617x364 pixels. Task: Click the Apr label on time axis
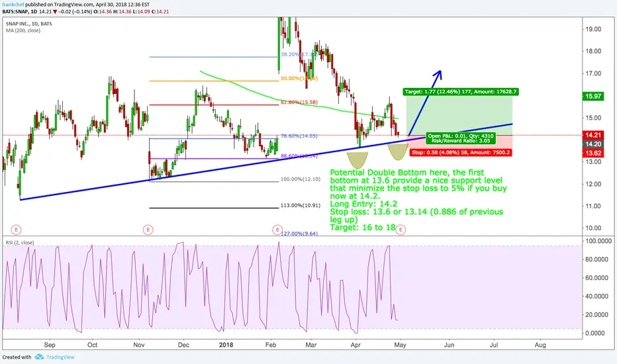356,345
